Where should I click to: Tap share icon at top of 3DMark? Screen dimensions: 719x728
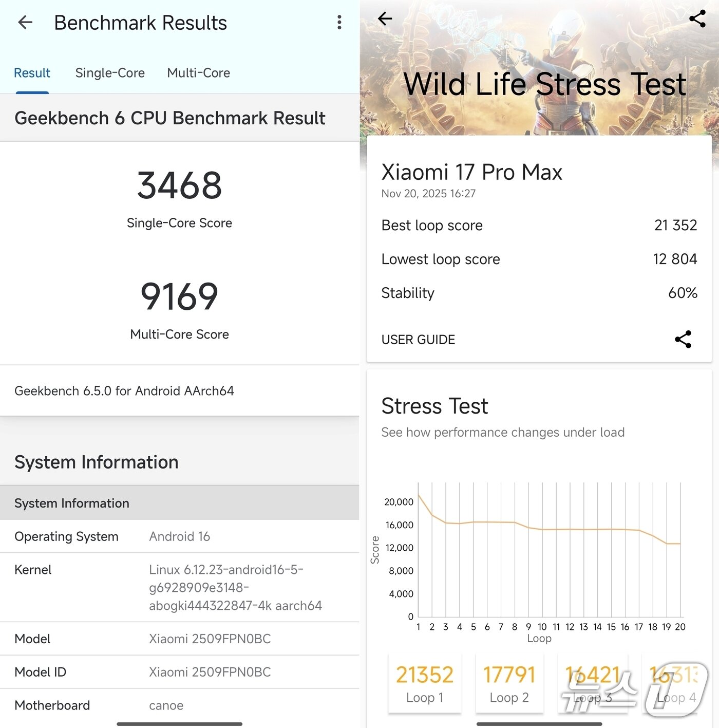[697, 19]
